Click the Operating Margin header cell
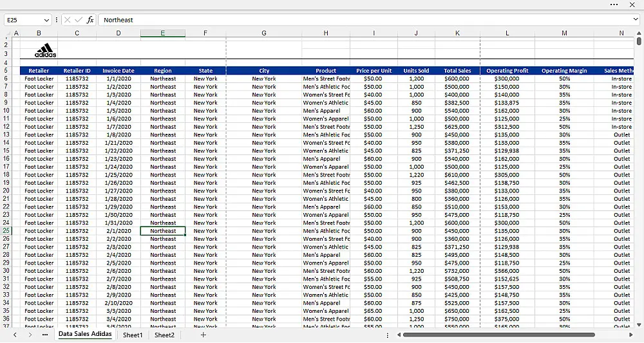 (564, 71)
